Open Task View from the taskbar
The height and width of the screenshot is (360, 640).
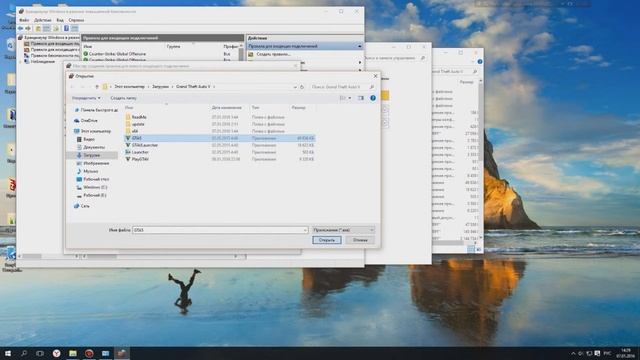(x=40, y=353)
